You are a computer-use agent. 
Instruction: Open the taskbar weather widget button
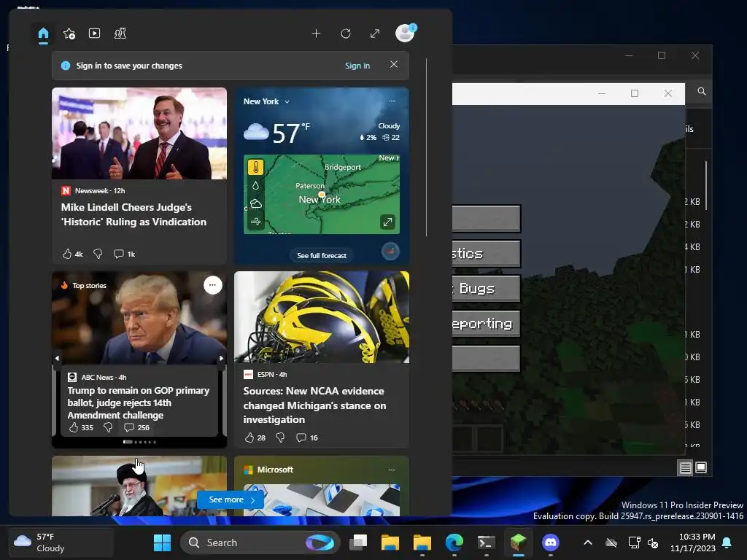pos(61,542)
